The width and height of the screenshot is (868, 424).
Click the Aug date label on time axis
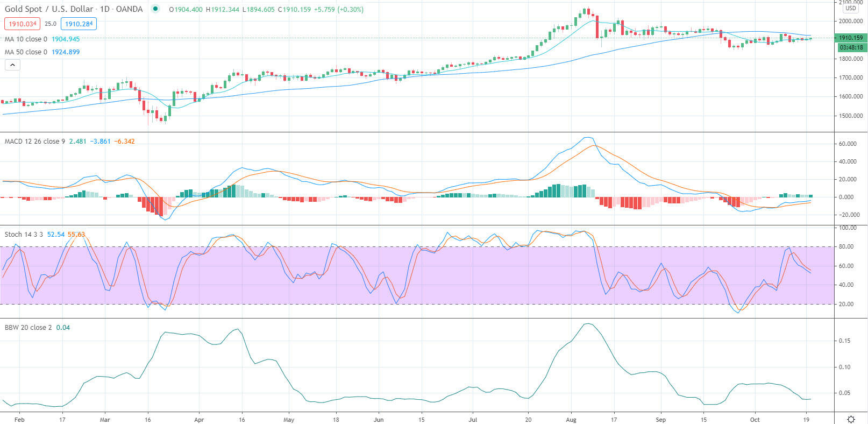(571, 420)
